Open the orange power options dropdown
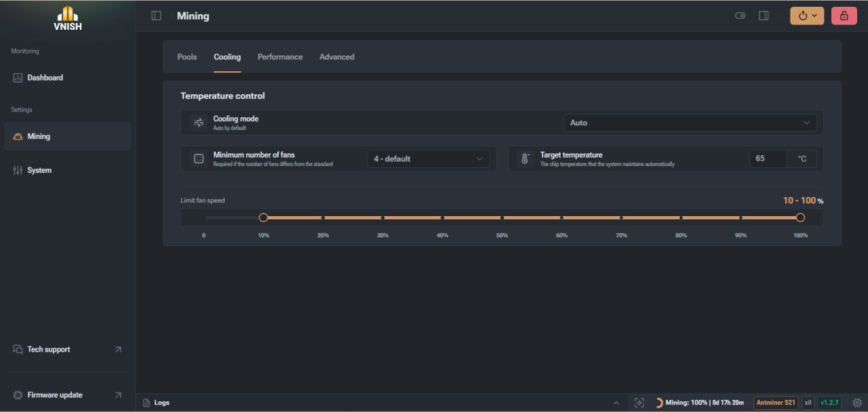868x412 pixels. coord(807,16)
